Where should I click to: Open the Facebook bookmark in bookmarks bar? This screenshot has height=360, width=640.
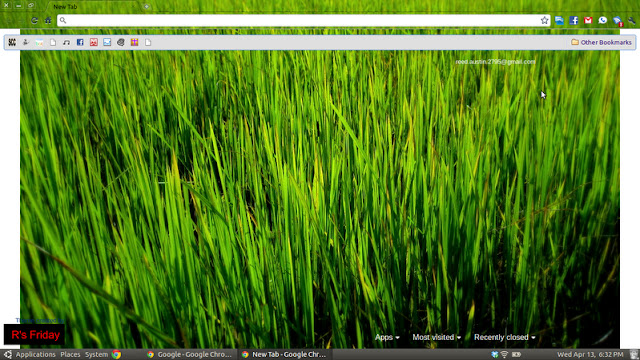80,42
